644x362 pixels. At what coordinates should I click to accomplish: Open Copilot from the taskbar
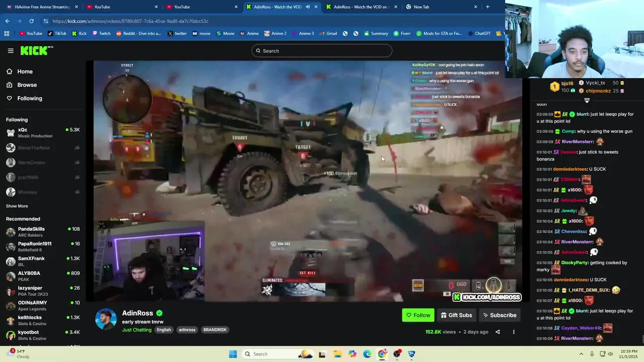tap(352, 354)
